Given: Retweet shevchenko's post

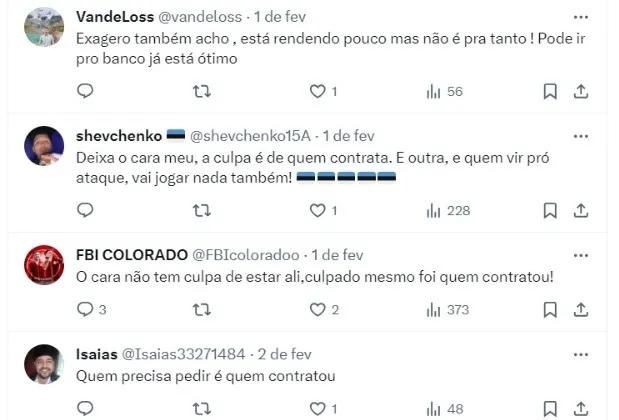Looking at the screenshot, I should coord(202,210).
